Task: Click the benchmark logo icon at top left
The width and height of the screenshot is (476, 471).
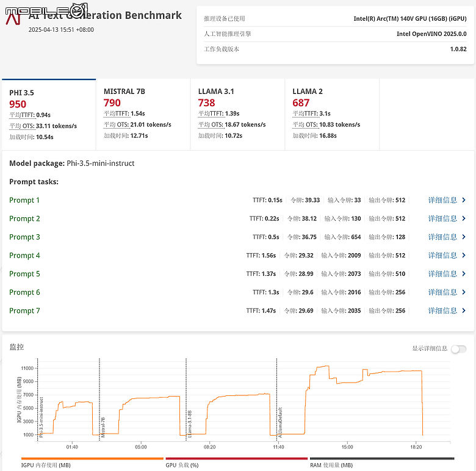Action: [x=13, y=18]
